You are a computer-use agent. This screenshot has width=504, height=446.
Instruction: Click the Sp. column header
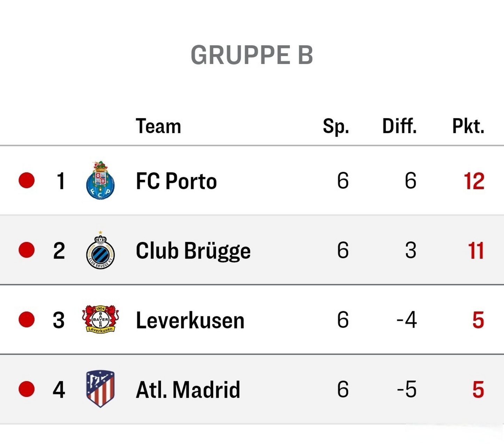[x=336, y=126]
